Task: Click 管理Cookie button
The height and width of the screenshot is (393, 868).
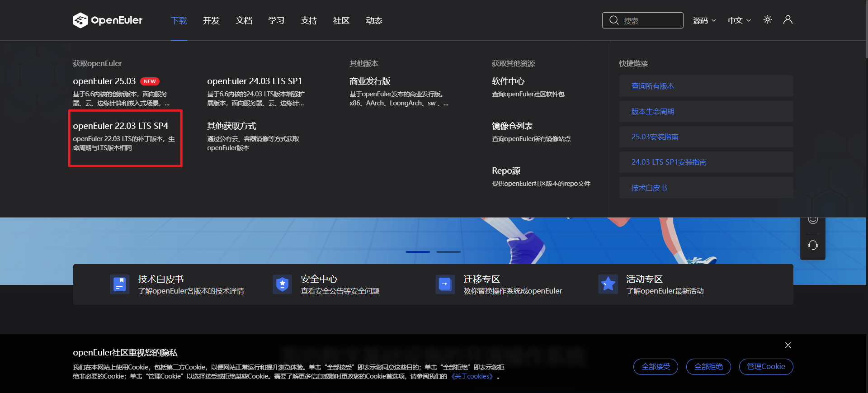Action: click(766, 366)
